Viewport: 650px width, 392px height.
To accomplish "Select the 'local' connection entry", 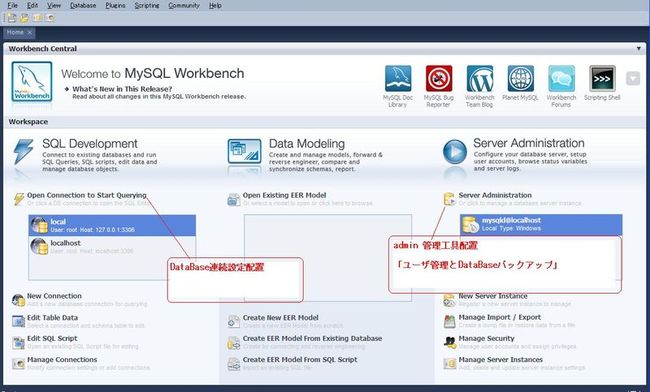I will point(112,225).
